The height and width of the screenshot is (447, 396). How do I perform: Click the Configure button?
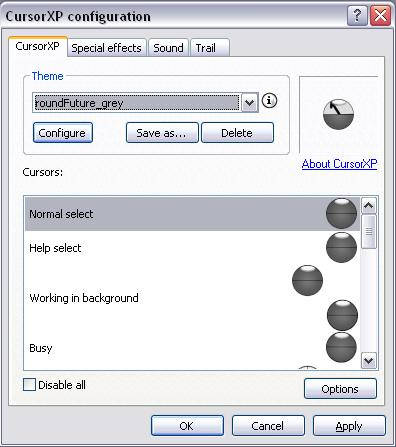[63, 133]
